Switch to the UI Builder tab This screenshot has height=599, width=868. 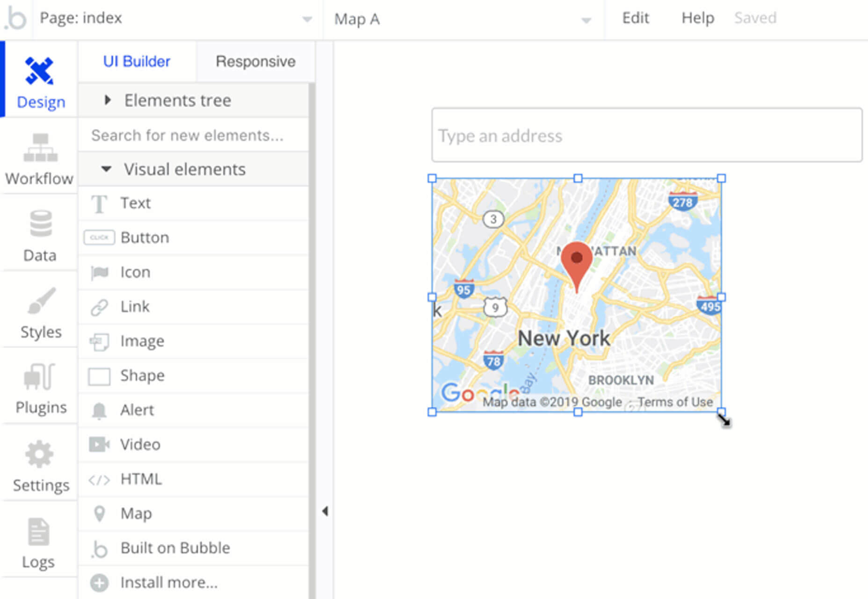pyautogui.click(x=137, y=61)
